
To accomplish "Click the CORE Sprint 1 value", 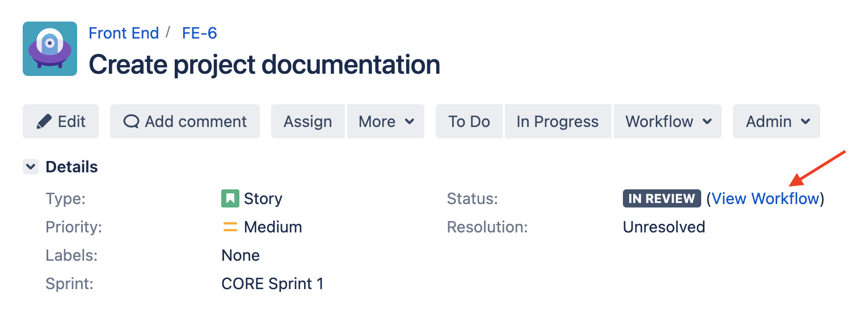I will (272, 283).
